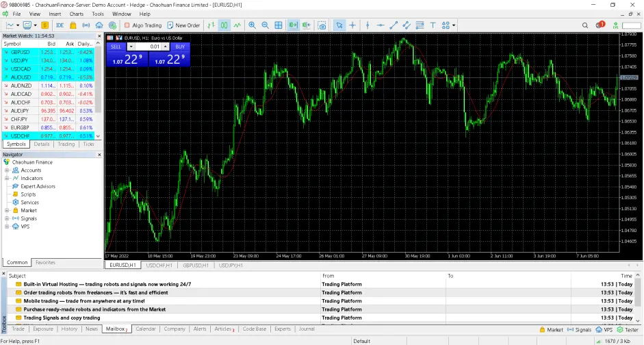The image size is (644, 345).
Task: Open the Calendar tab in Toolbox
Action: pyautogui.click(x=146, y=329)
